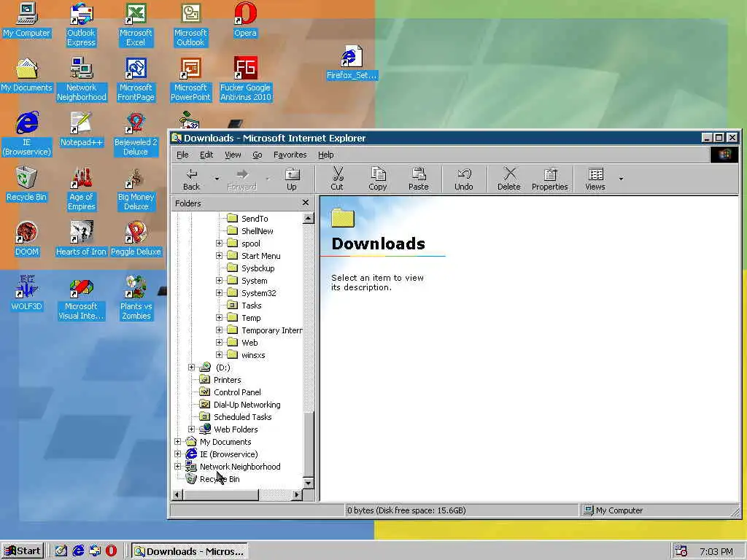747x560 pixels.
Task: Open the Back history dropdown arrow
Action: tap(217, 179)
